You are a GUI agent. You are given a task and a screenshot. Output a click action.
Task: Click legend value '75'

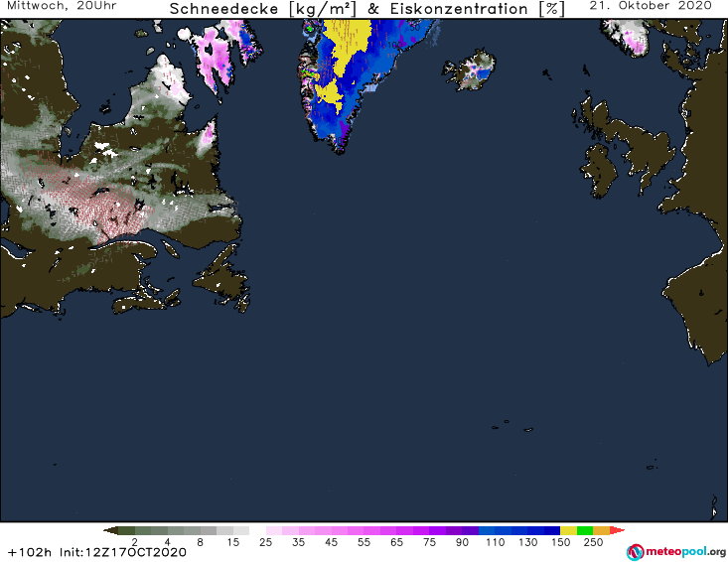point(429,542)
